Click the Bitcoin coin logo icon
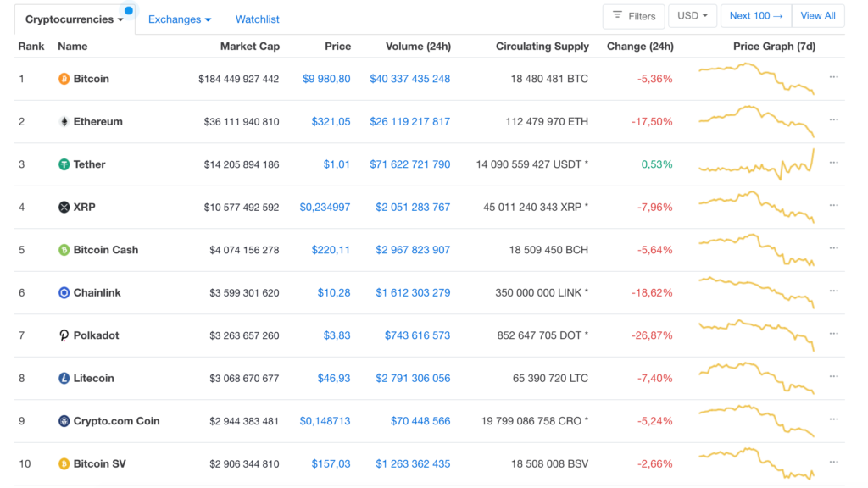The image size is (868, 488). (64, 79)
